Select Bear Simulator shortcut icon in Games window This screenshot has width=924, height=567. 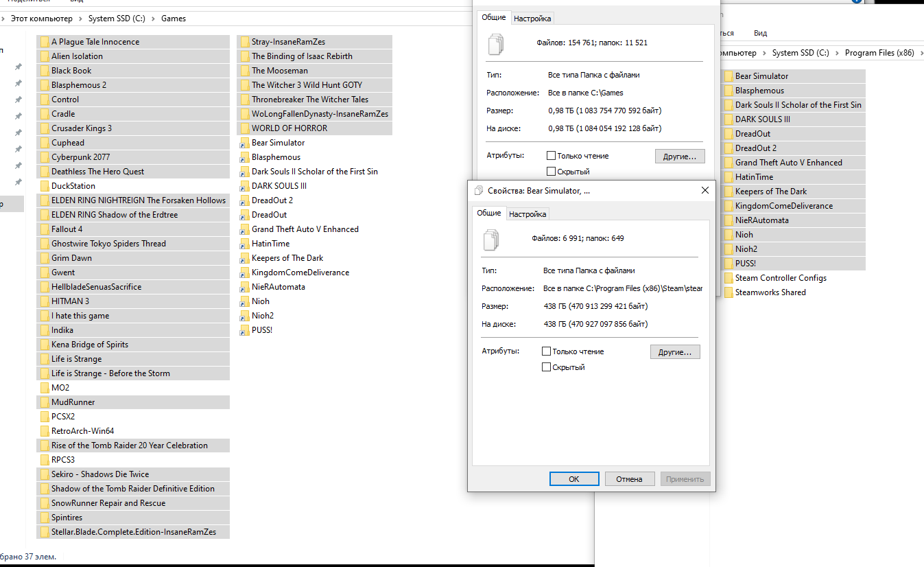click(244, 143)
